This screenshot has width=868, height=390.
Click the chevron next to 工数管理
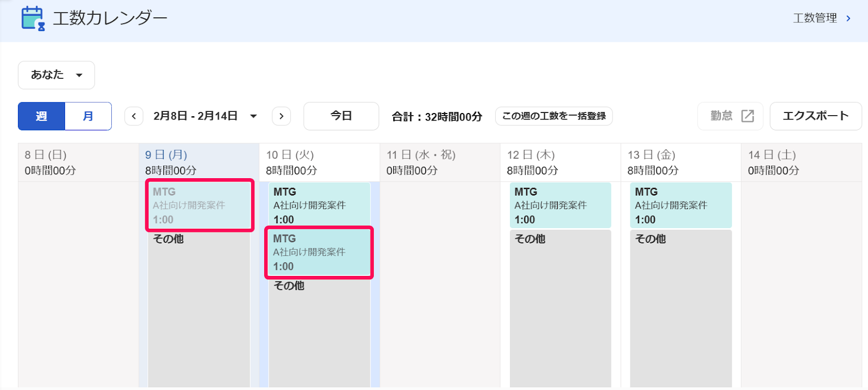848,18
